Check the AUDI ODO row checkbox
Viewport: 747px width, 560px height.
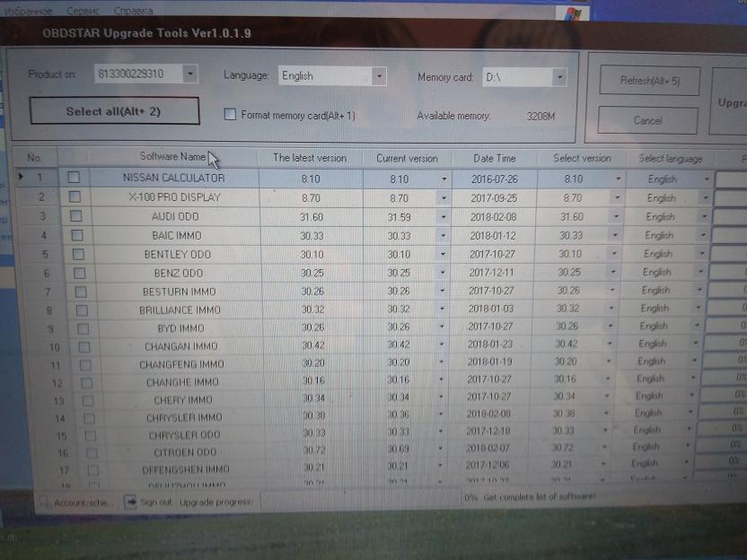point(75,215)
